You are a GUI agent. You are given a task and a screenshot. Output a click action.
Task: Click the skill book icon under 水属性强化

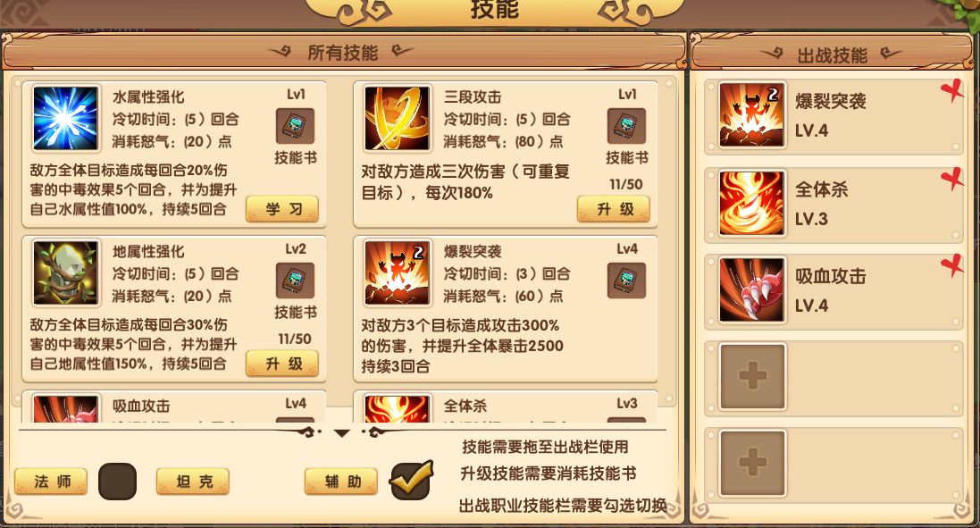[x=295, y=126]
